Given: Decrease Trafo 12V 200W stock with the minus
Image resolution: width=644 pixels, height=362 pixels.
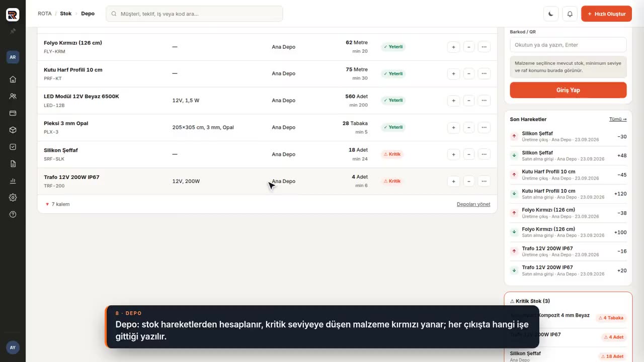Looking at the screenshot, I should coord(468,181).
